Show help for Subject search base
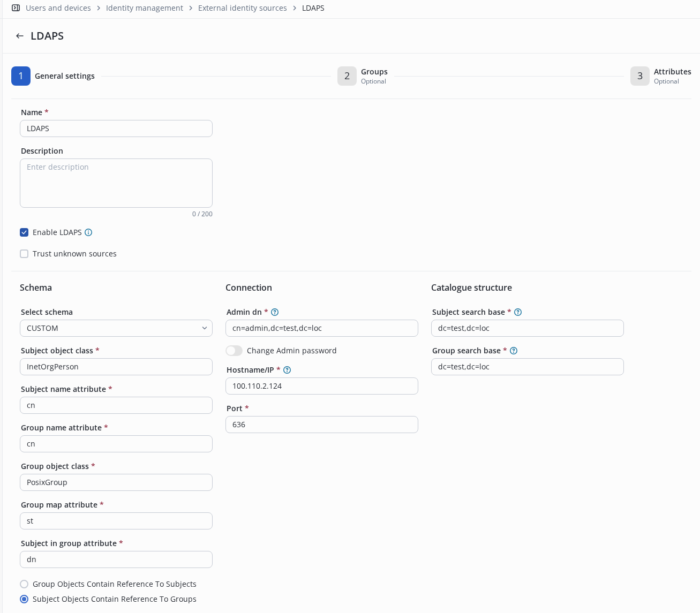 [x=518, y=312]
